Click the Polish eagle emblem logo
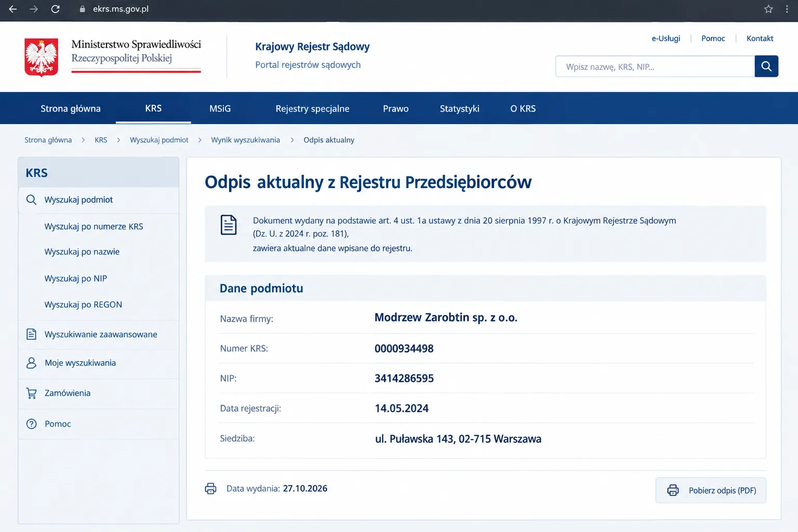798x532 pixels. (x=42, y=57)
